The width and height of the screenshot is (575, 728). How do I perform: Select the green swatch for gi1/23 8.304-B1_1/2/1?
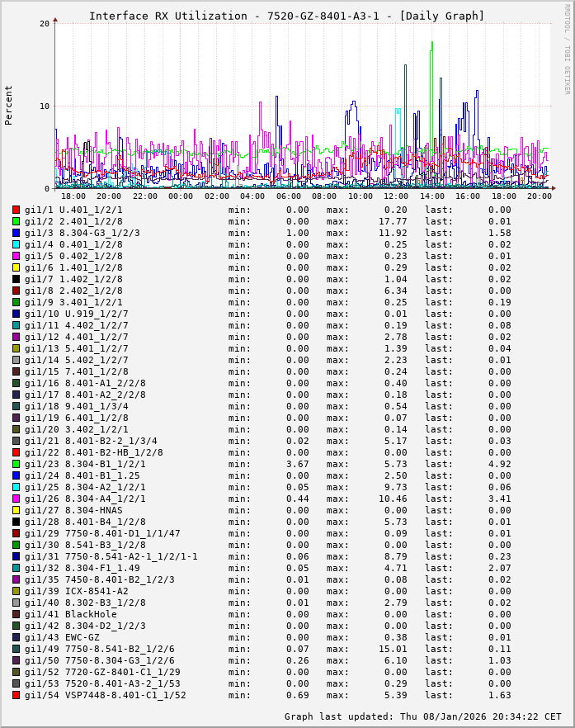click(16, 464)
